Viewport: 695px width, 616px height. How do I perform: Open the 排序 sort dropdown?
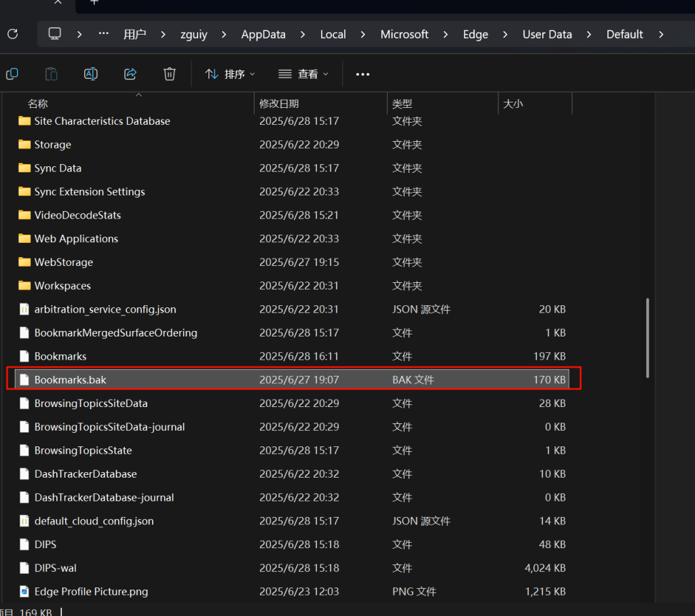[230, 74]
